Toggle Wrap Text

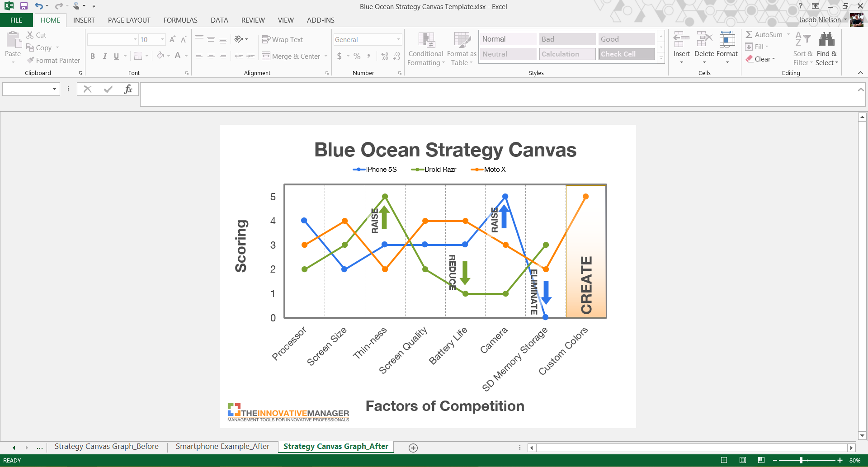pyautogui.click(x=283, y=40)
